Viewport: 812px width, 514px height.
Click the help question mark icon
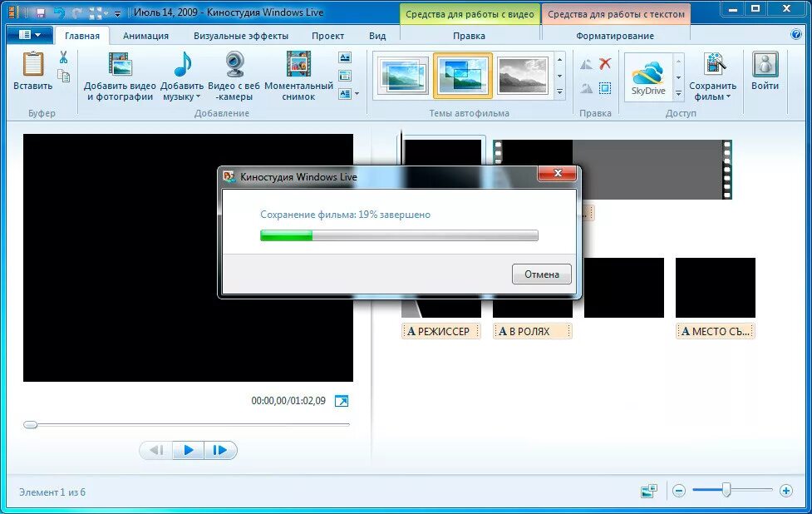(796, 35)
